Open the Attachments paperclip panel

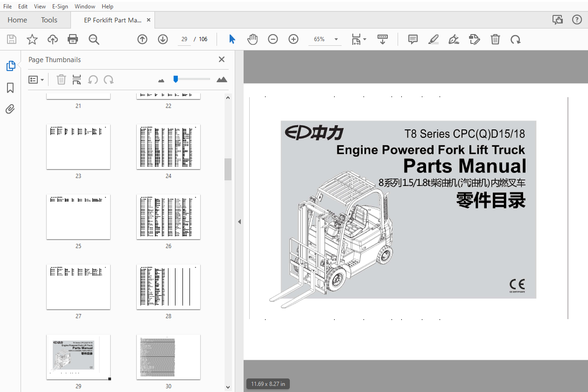click(10, 109)
